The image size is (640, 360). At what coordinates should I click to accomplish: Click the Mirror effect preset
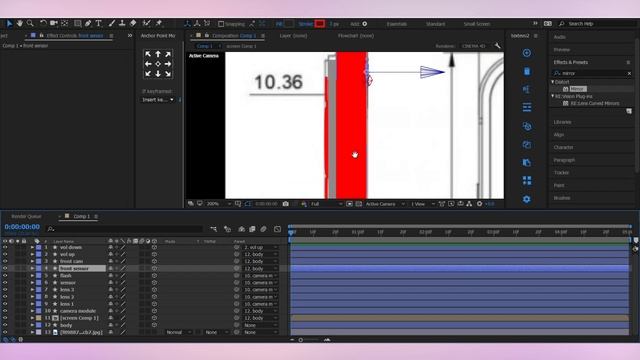click(578, 89)
